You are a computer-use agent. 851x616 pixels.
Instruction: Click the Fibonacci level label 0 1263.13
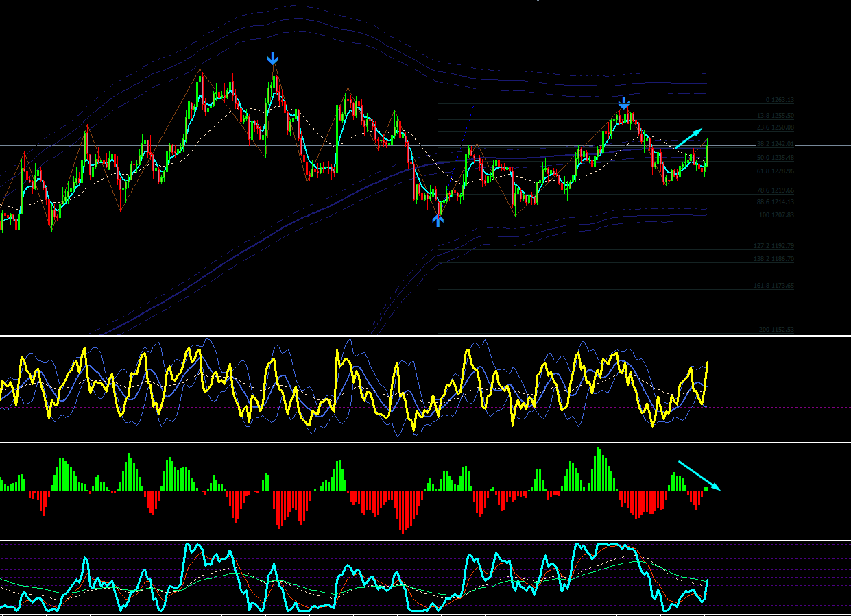[780, 100]
